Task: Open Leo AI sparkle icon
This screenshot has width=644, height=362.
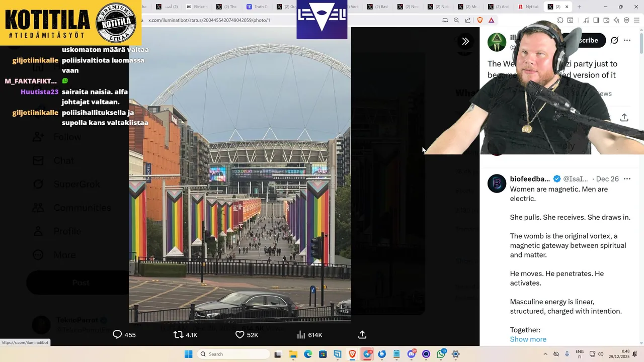Action: tap(616, 20)
